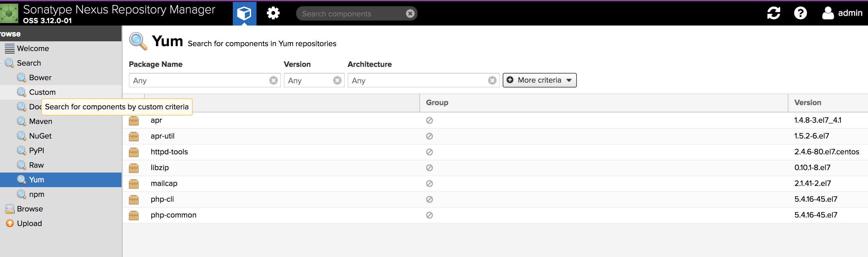
Task: Click version 2.4.6-80.el7.centos cell
Action: [827, 152]
